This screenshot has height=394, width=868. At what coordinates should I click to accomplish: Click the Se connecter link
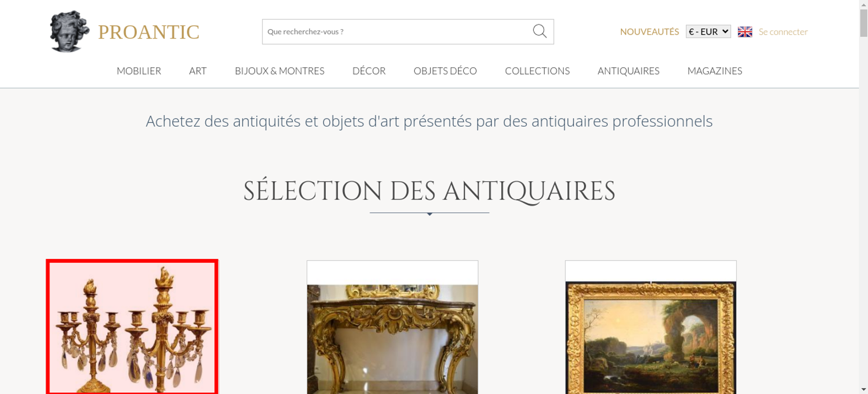[x=783, y=32]
